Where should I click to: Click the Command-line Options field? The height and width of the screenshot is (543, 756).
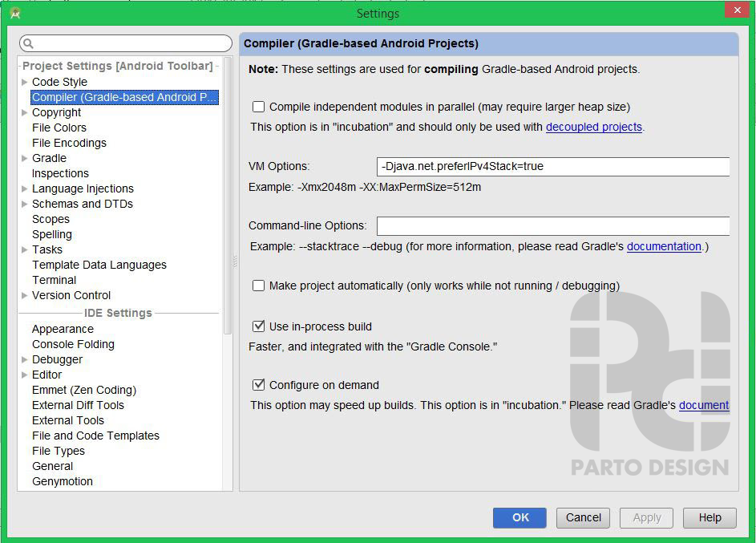pyautogui.click(x=553, y=225)
